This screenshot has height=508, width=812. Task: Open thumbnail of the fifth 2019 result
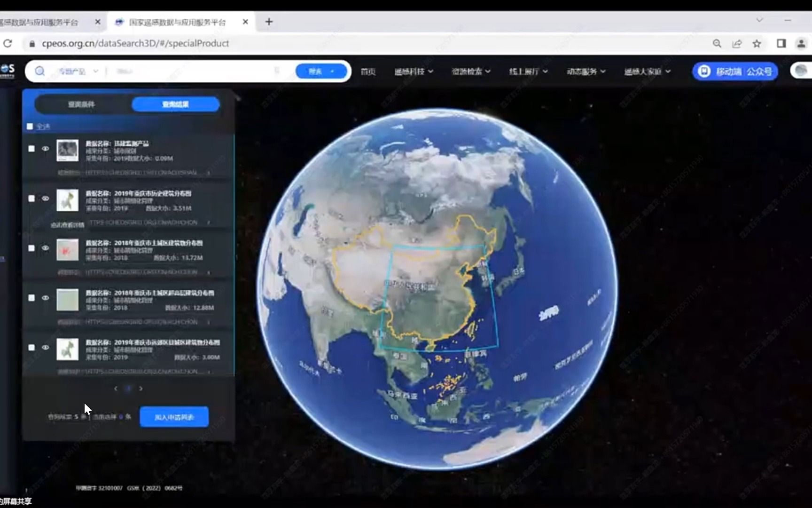(68, 349)
